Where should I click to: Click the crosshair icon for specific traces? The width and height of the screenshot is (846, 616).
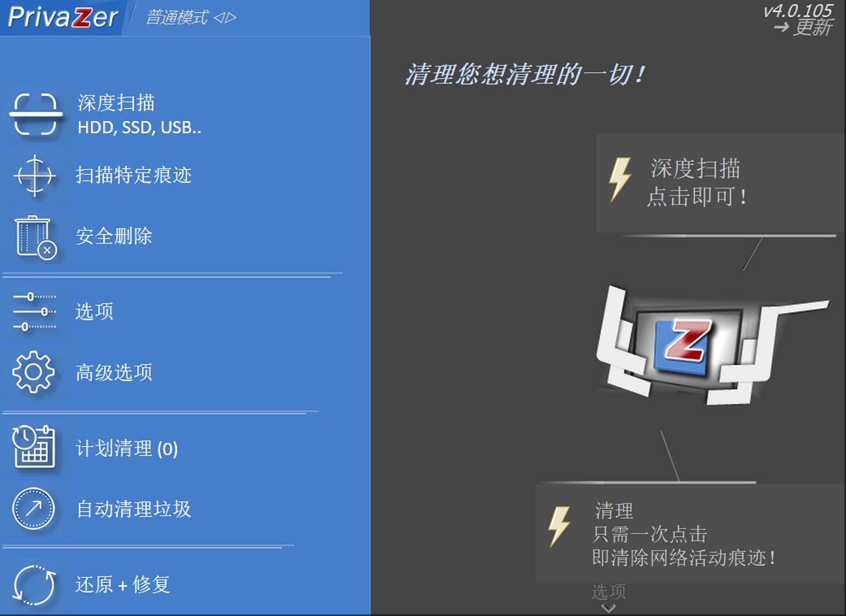click(x=34, y=175)
